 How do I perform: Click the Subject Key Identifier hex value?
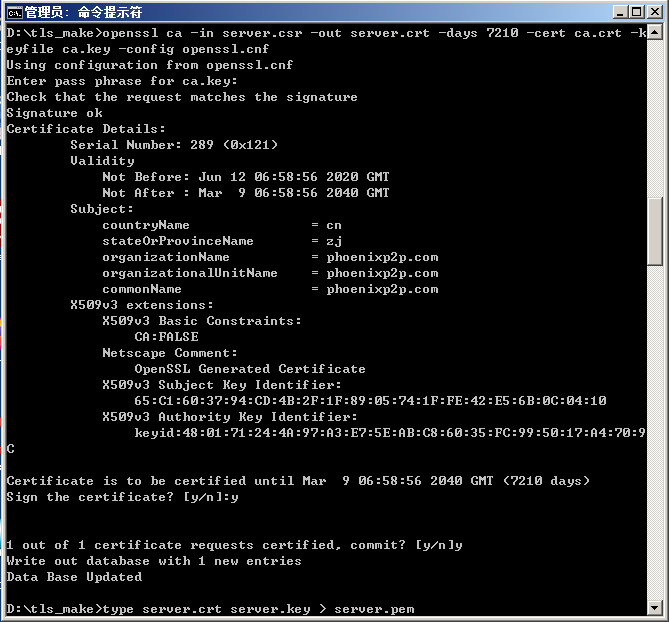(x=370, y=401)
